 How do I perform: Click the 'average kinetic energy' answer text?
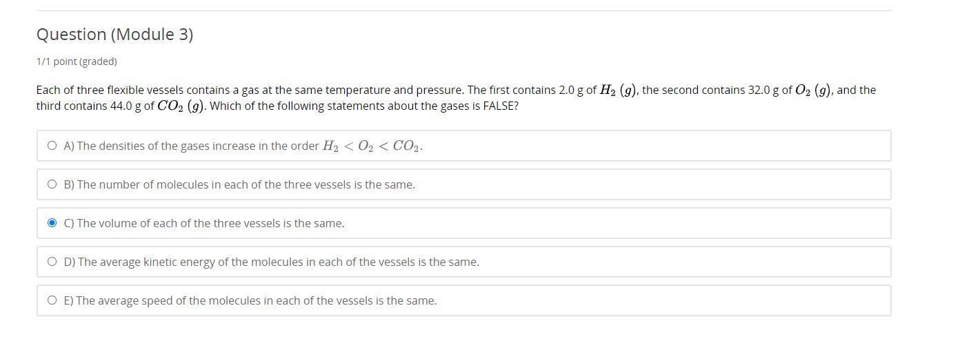point(271,262)
